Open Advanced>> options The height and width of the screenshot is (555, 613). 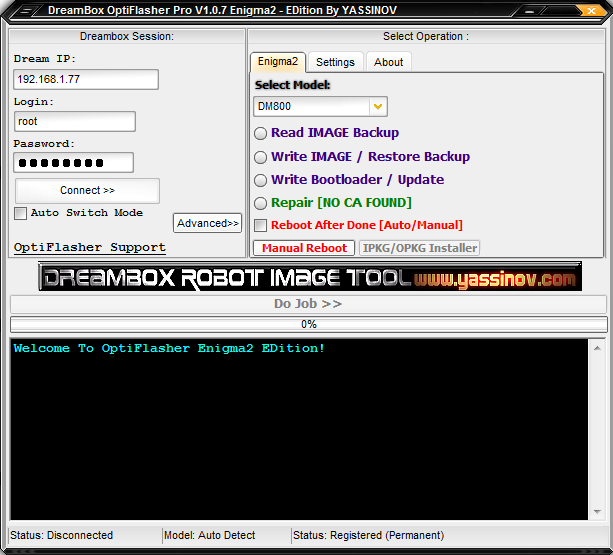point(208,223)
